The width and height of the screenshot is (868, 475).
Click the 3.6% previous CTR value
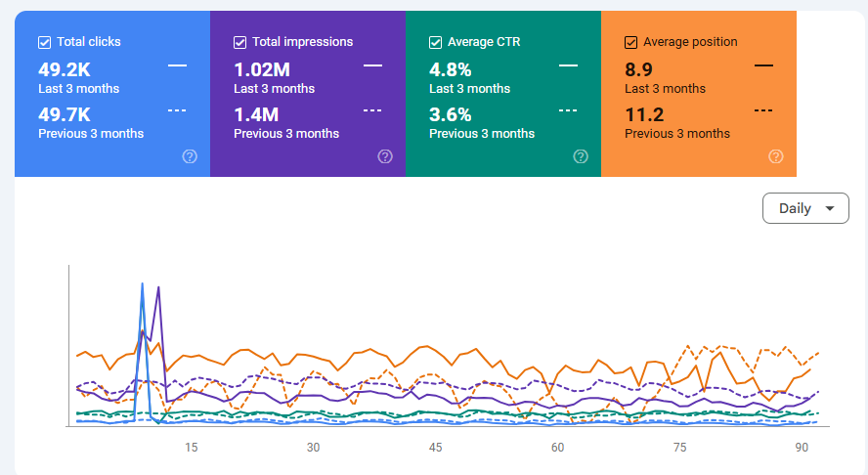pos(451,114)
